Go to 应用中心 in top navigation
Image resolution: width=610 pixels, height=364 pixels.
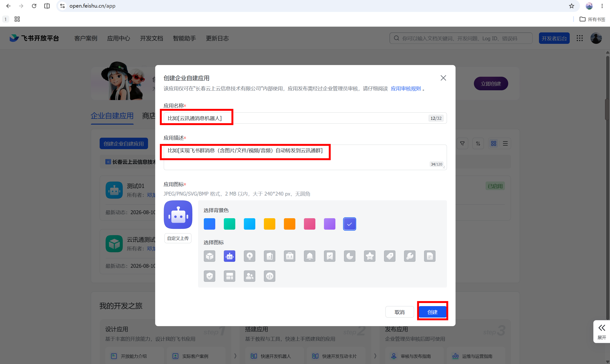coord(119,39)
